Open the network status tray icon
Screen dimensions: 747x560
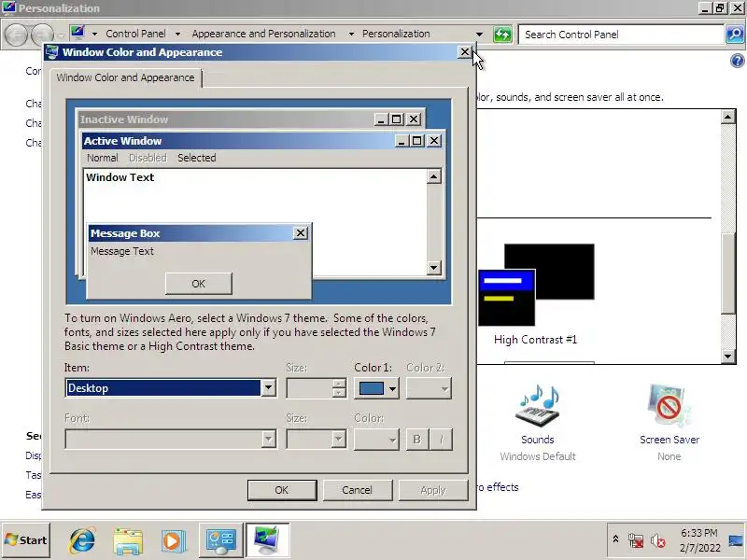point(636,541)
